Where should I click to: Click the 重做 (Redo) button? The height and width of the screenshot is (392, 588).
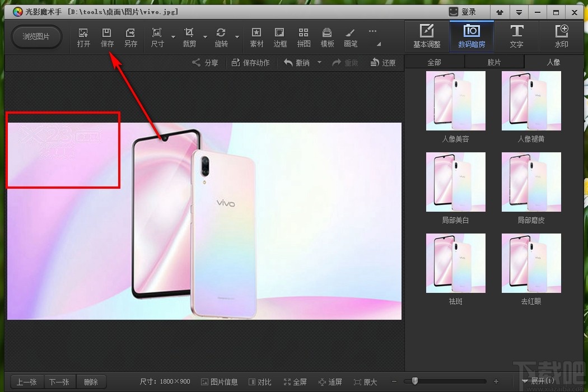(x=345, y=63)
